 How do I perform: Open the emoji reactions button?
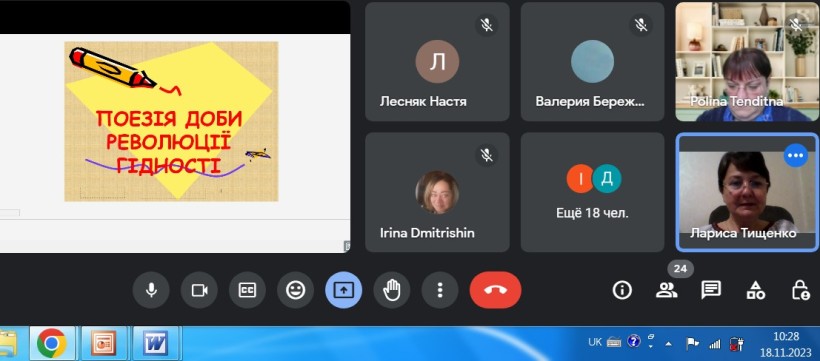click(295, 290)
